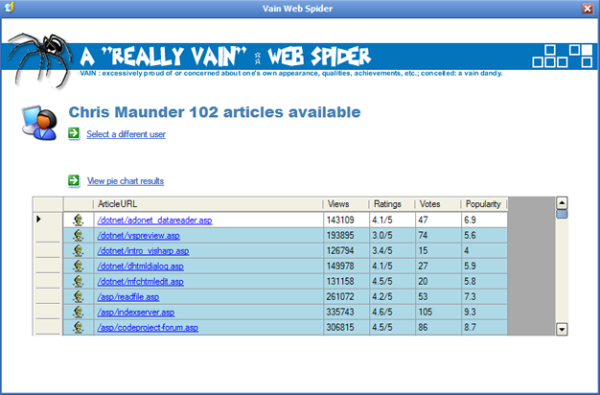This screenshot has height=395, width=600.
Task: Close the Vain Web Spider window
Action: click(x=587, y=8)
